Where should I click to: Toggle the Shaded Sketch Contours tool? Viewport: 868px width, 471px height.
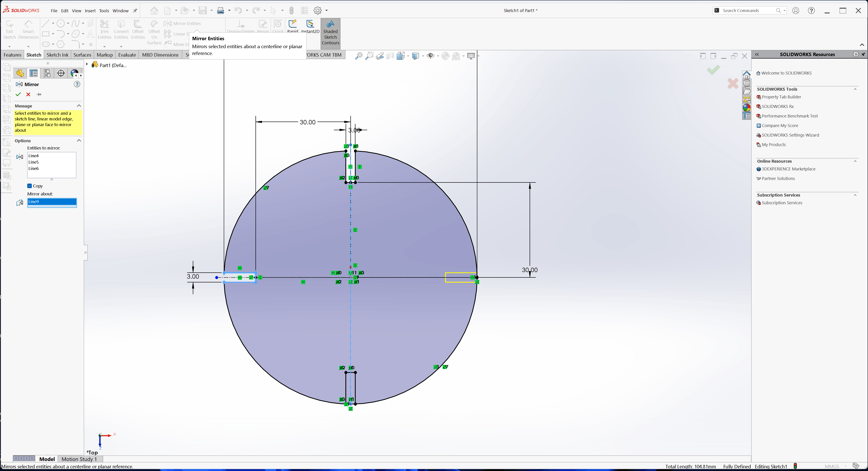click(330, 33)
